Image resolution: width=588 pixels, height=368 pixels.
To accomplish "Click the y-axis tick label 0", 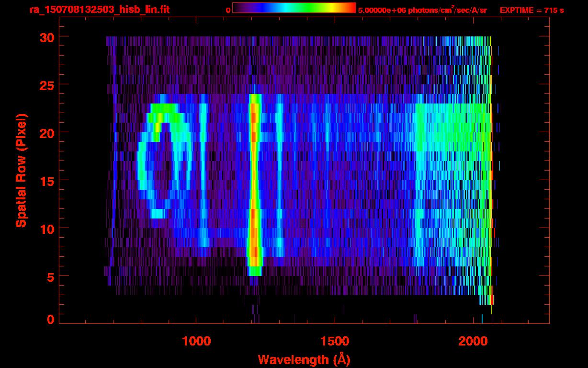I will [x=50, y=319].
